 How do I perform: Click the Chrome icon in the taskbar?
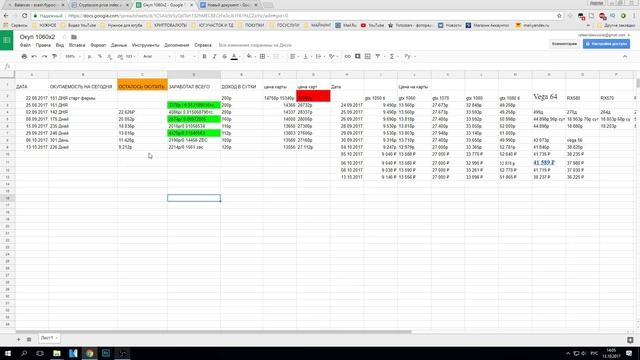click(89, 353)
